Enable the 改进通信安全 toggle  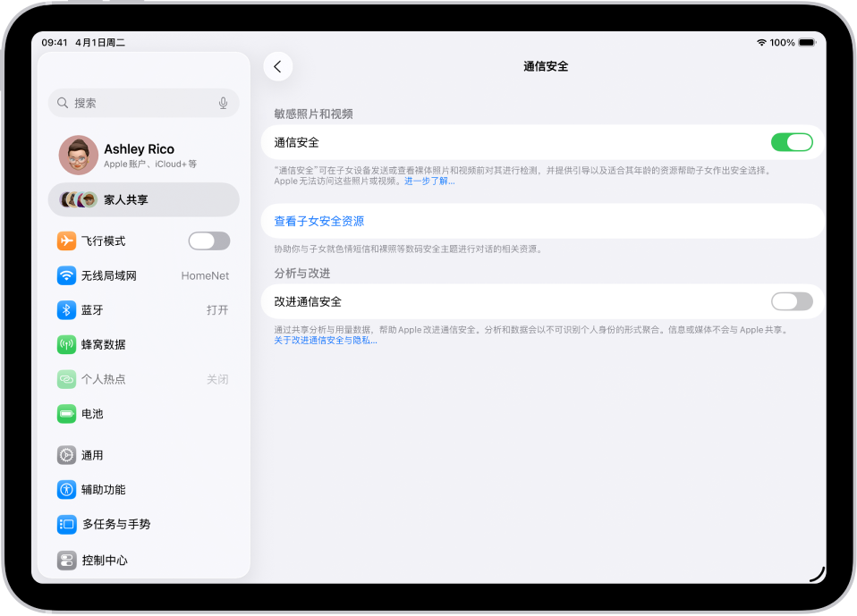click(x=792, y=302)
